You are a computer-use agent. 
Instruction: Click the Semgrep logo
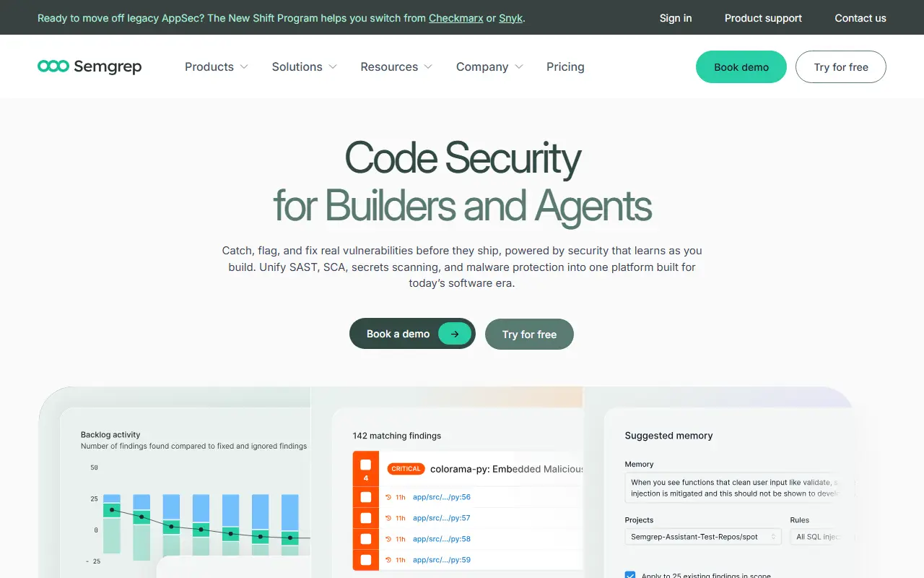pyautogui.click(x=90, y=66)
